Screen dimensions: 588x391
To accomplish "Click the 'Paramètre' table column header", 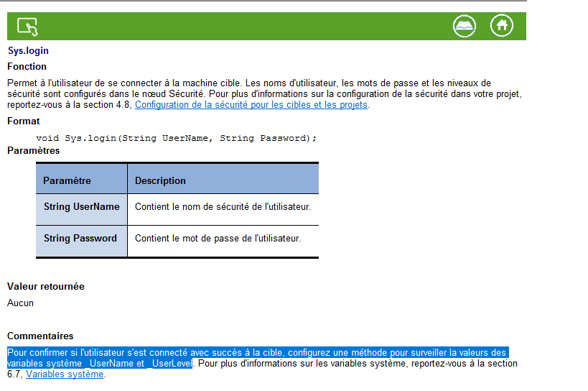I will [67, 180].
